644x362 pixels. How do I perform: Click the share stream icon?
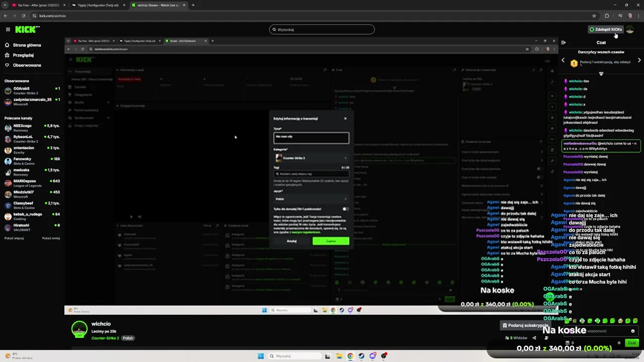coord(534,338)
